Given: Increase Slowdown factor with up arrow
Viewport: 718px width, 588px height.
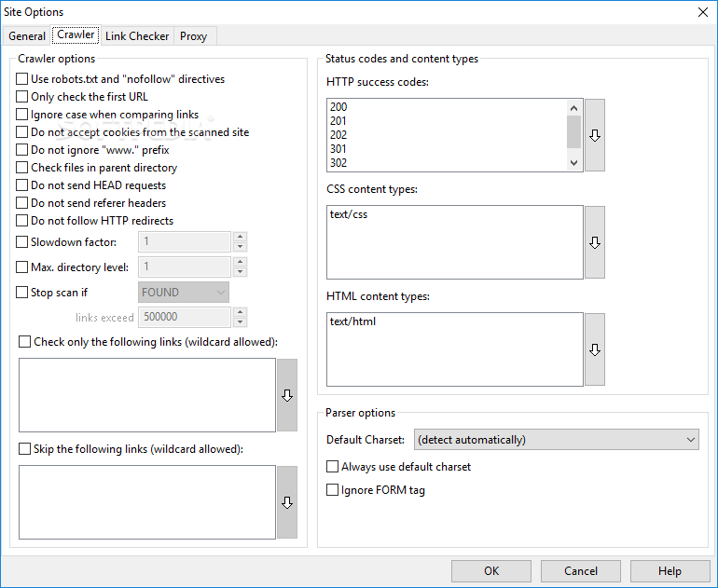Looking at the screenshot, I should (x=240, y=237).
